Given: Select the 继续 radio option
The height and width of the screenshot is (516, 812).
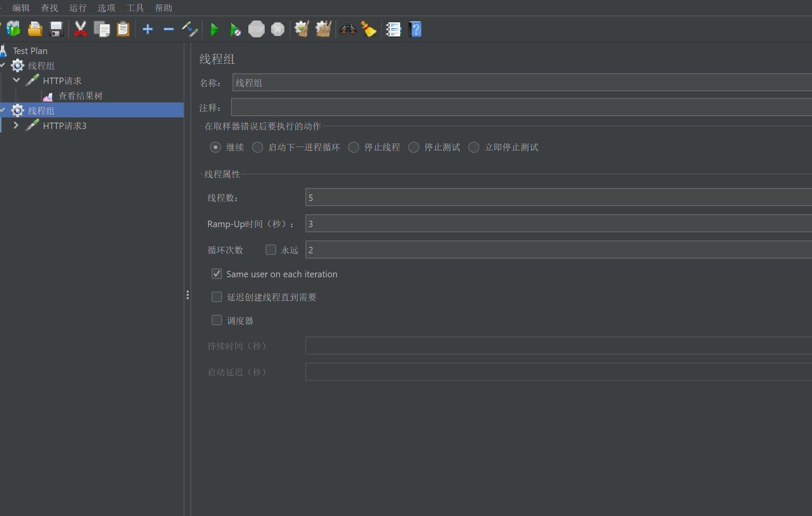Looking at the screenshot, I should [215, 147].
